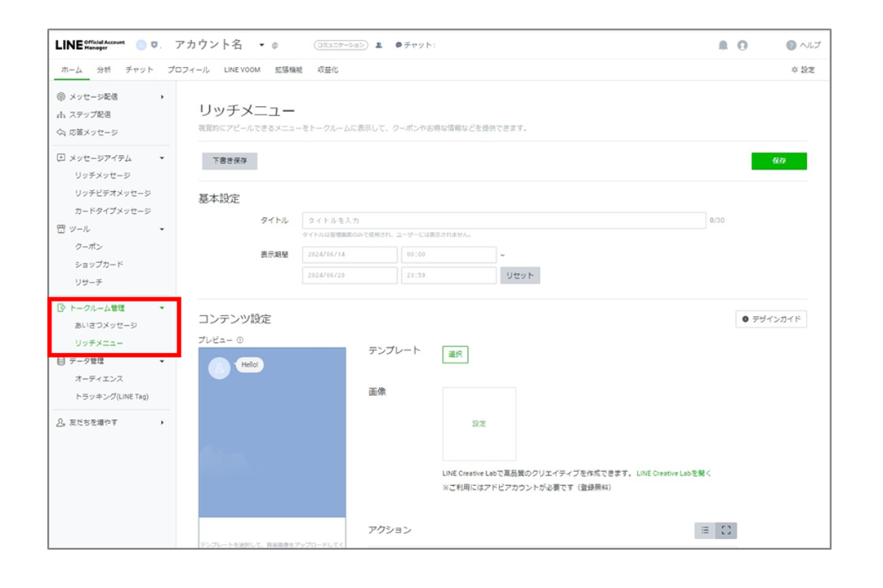The width and height of the screenshot is (883, 588).
Task: Select リッチメニュー in sidebar
Action: click(x=99, y=343)
